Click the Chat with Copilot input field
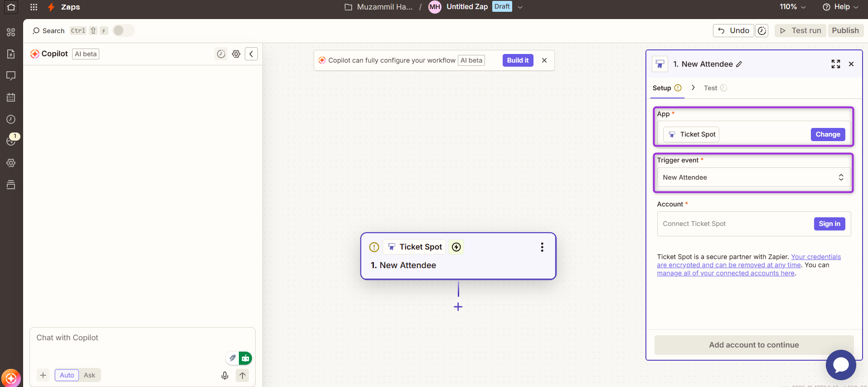The image size is (868, 387). pyautogui.click(x=143, y=338)
